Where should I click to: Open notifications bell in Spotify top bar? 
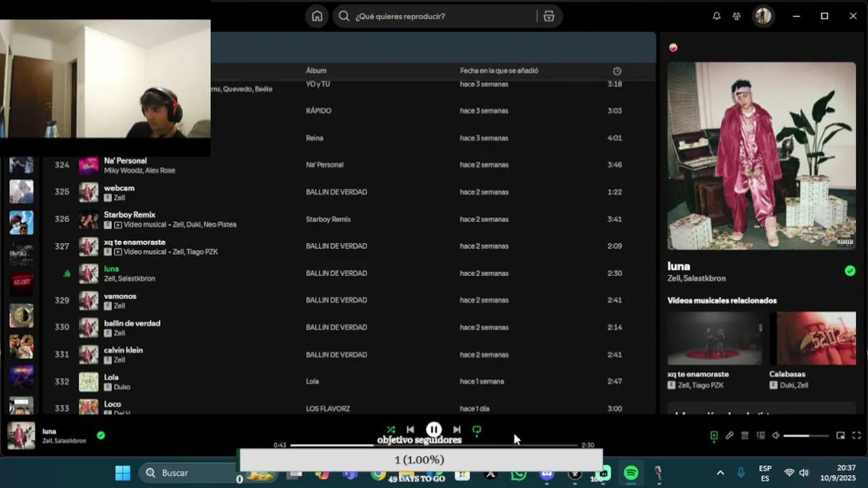[716, 16]
